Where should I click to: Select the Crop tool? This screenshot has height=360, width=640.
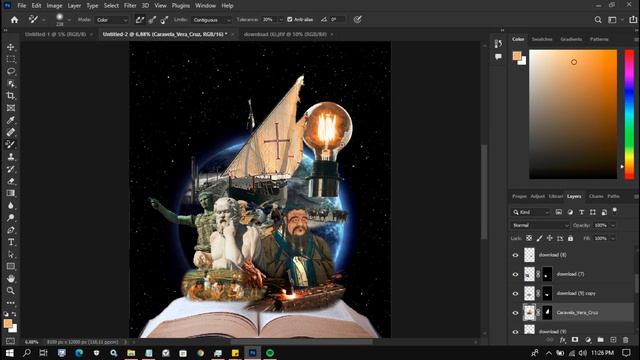click(11, 96)
